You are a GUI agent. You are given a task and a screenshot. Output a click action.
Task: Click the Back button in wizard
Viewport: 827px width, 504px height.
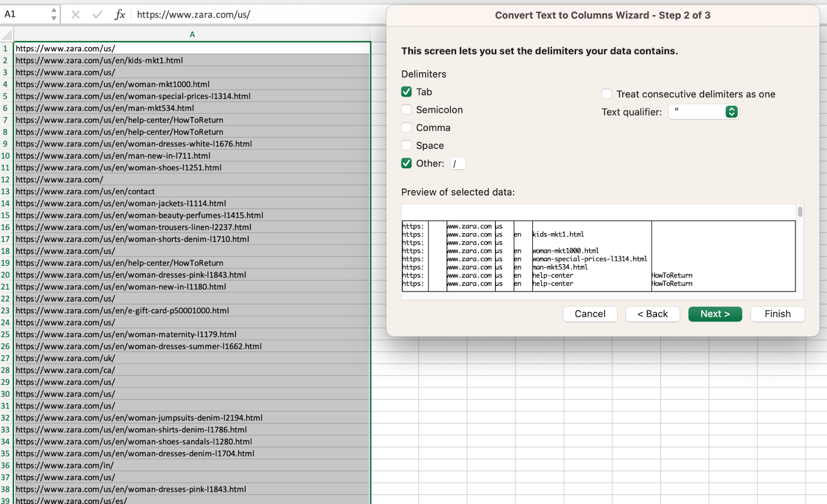click(652, 314)
